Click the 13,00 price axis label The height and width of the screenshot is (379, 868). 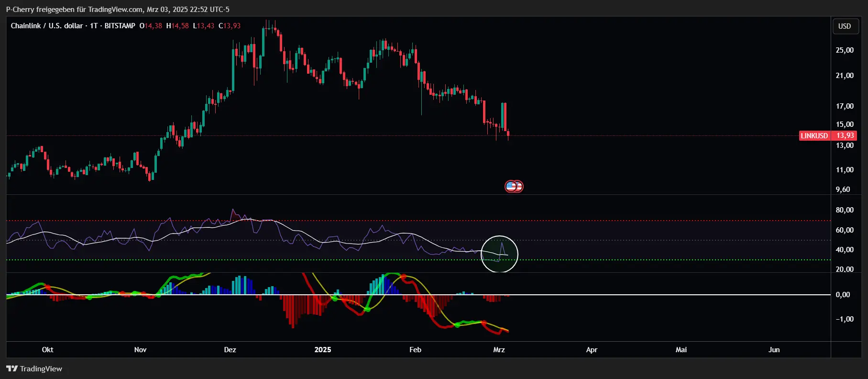(x=845, y=145)
